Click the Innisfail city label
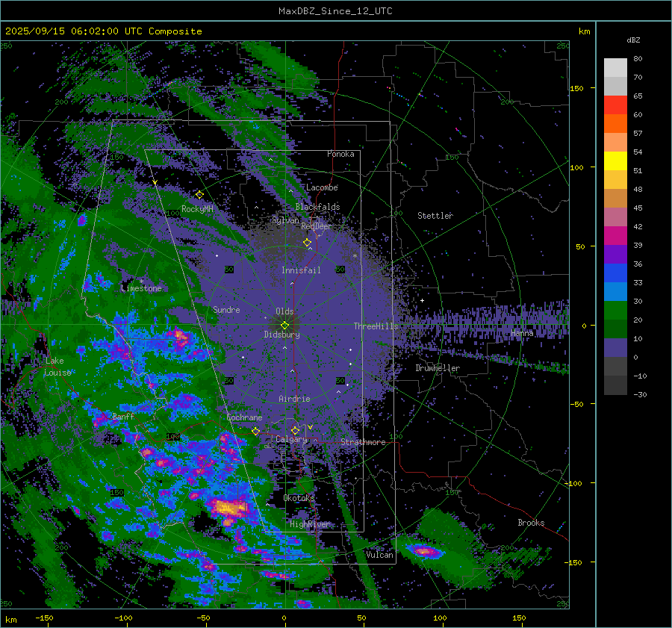672x628 pixels. click(x=301, y=270)
